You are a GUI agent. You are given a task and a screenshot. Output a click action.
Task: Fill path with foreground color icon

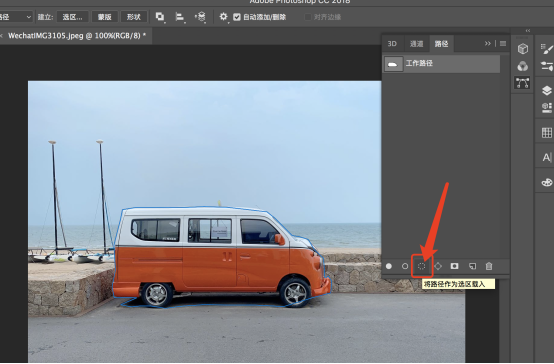pyautogui.click(x=389, y=266)
